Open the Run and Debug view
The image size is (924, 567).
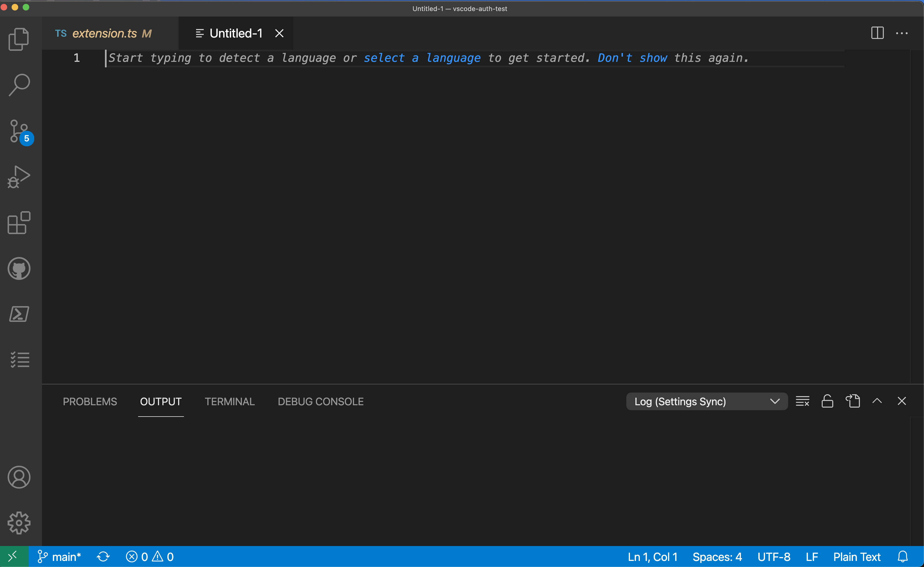pos(19,176)
